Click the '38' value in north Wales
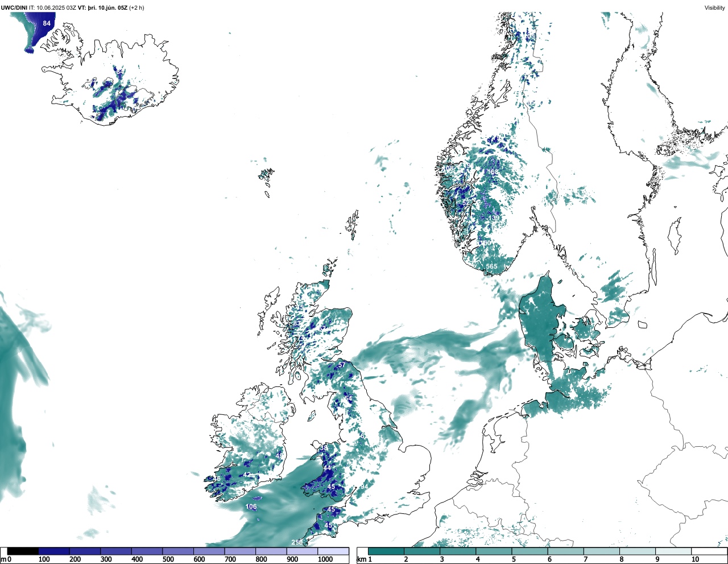The height and width of the screenshot is (564, 728). click(324, 448)
